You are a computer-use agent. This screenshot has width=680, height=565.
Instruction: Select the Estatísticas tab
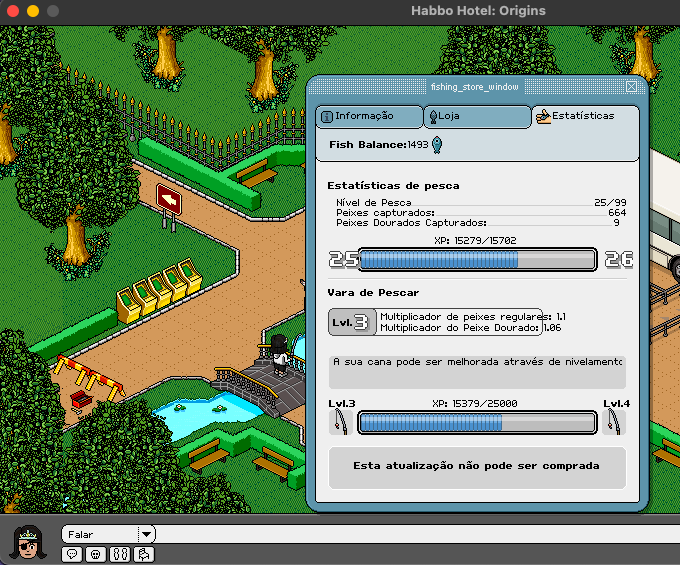coord(585,116)
